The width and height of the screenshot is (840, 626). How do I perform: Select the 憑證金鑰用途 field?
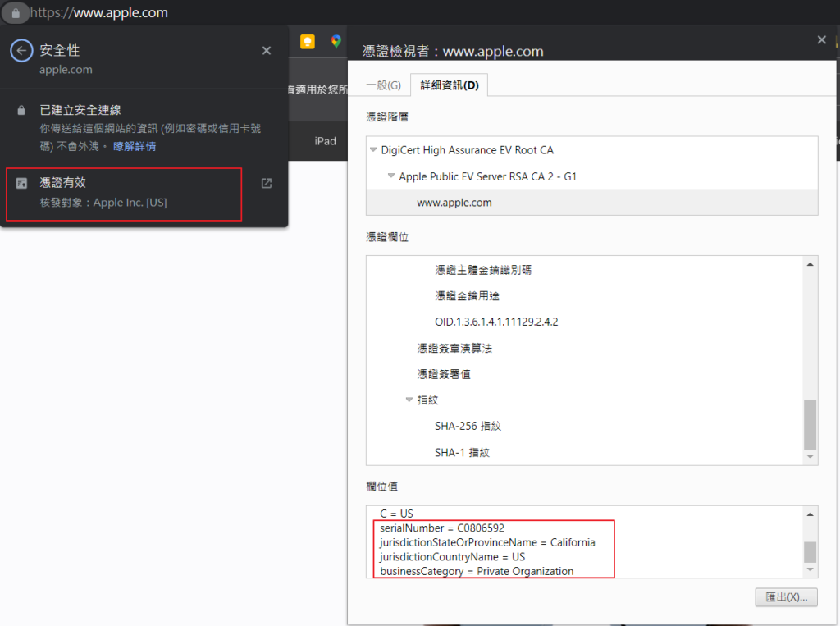[467, 296]
